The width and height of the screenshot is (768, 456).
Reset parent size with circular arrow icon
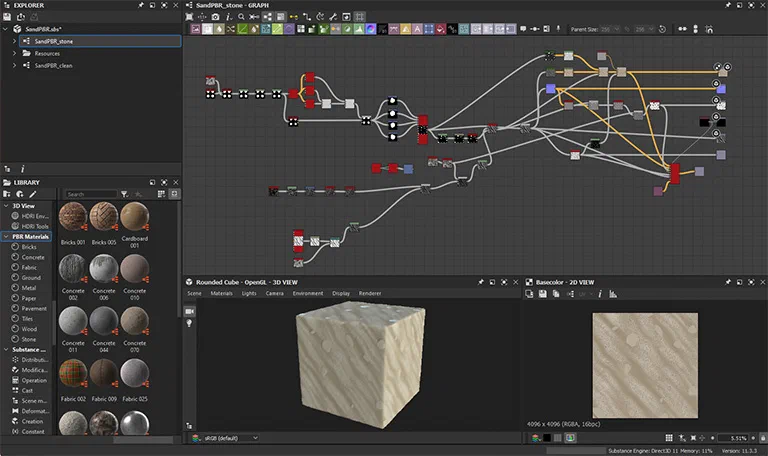tap(662, 29)
